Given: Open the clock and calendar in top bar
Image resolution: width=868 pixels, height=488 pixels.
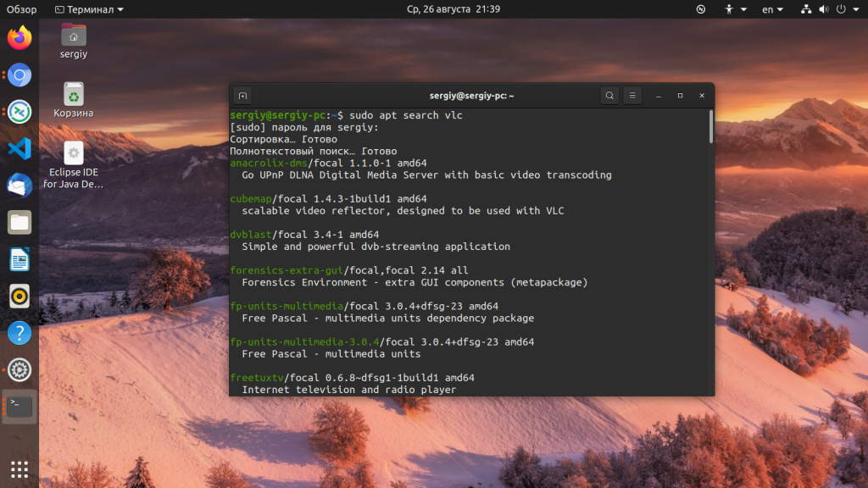Looking at the screenshot, I should [465, 9].
